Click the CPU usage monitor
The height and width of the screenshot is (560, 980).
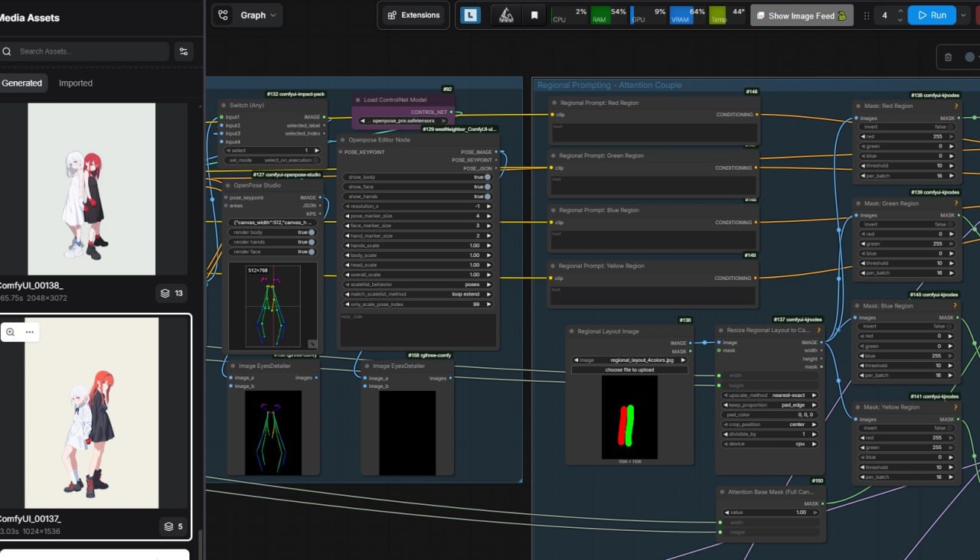tap(570, 15)
